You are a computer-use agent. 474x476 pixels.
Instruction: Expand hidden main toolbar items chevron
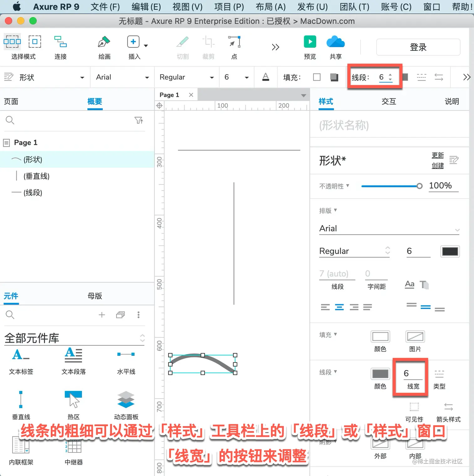click(275, 47)
